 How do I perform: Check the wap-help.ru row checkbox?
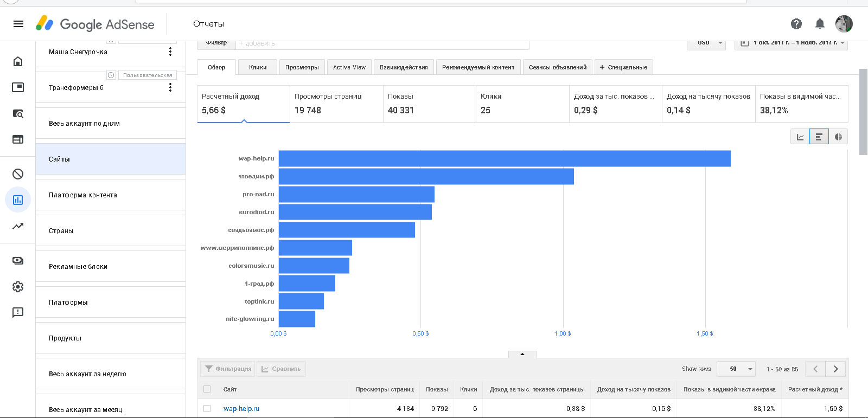point(207,408)
